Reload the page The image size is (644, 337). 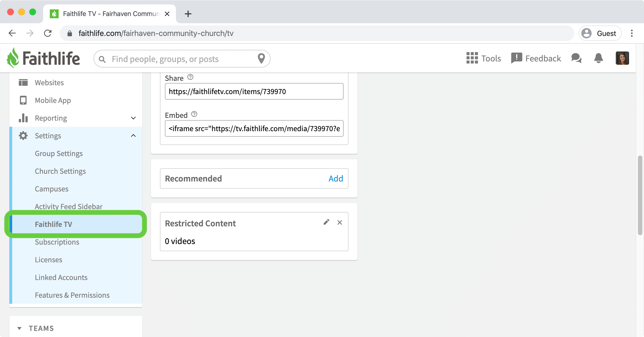point(48,33)
